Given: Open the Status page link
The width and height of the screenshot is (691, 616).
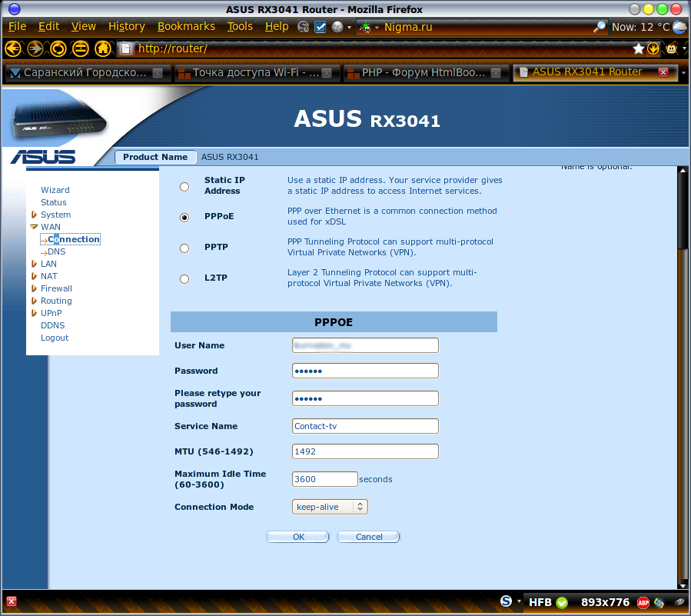Looking at the screenshot, I should tap(53, 202).
